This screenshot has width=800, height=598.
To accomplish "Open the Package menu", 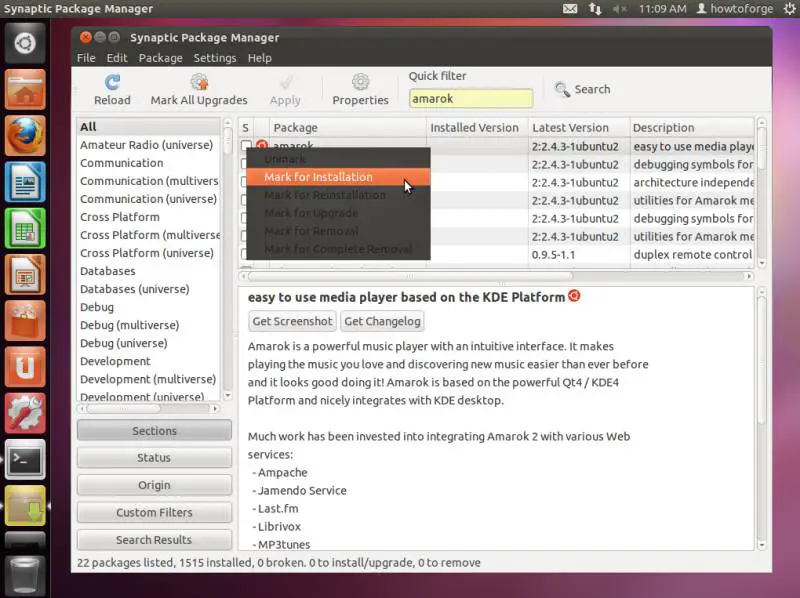I will tap(161, 58).
